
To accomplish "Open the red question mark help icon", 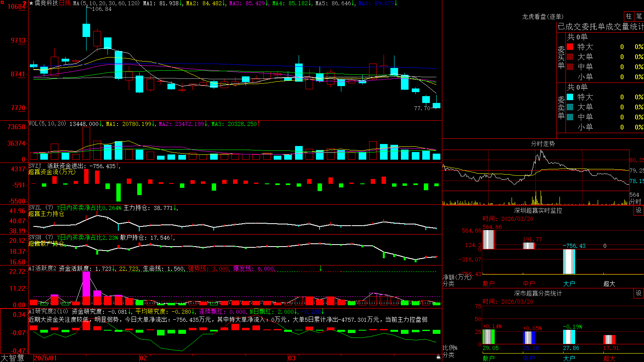I will tap(25, 4).
